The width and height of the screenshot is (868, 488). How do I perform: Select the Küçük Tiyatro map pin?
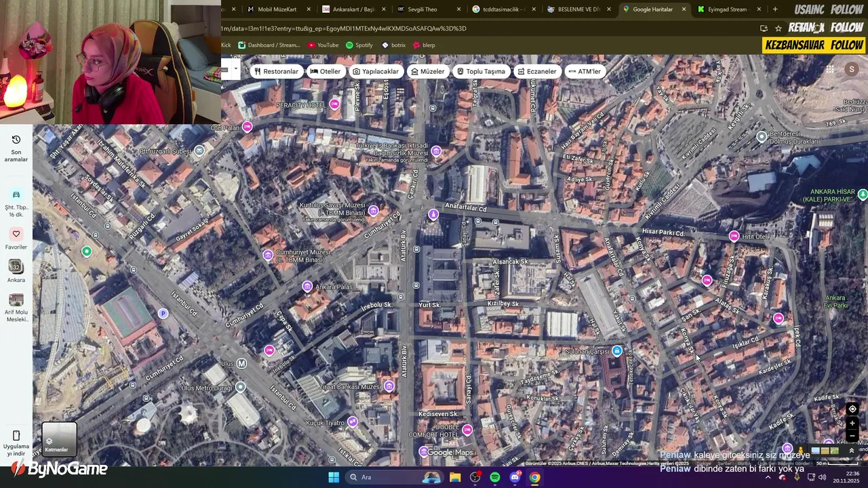tap(352, 422)
